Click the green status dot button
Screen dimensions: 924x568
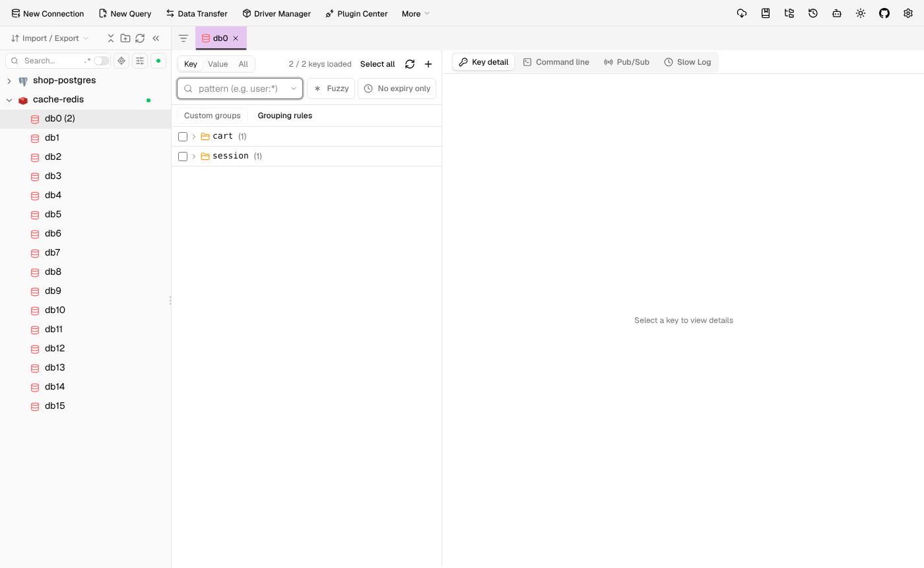tap(158, 61)
